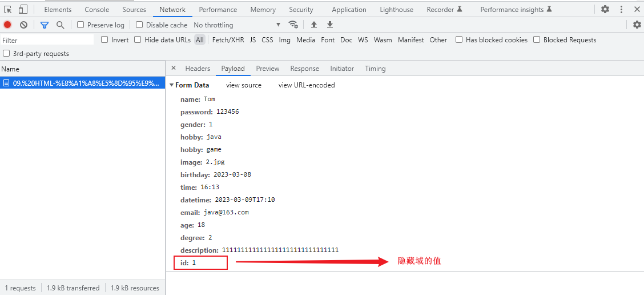This screenshot has height=295, width=644.
Task: Show the Initiator tab
Action: (x=342, y=69)
